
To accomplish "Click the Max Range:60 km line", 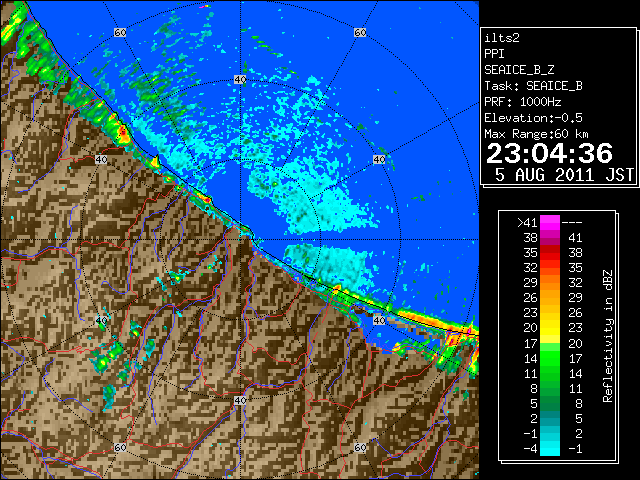I will (x=536, y=134).
